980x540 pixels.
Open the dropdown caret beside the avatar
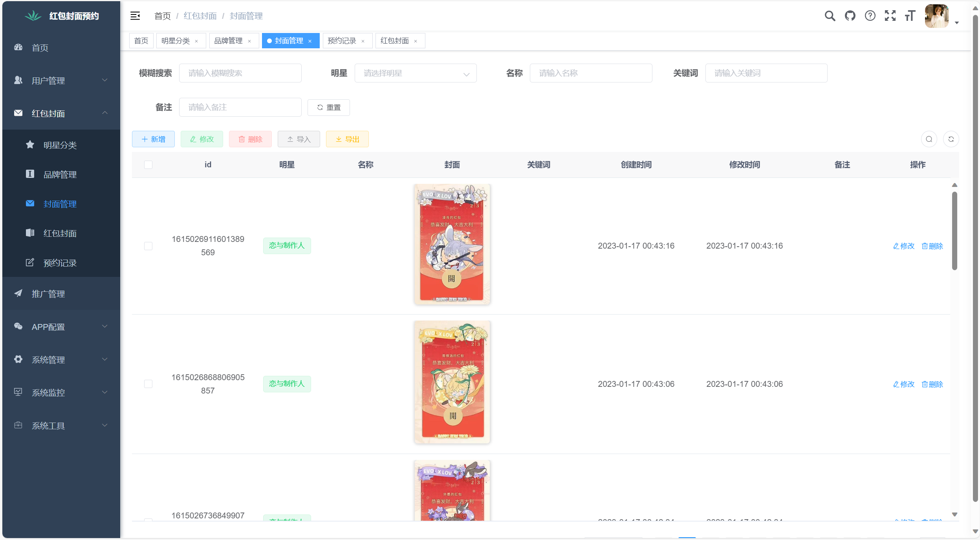957,23
